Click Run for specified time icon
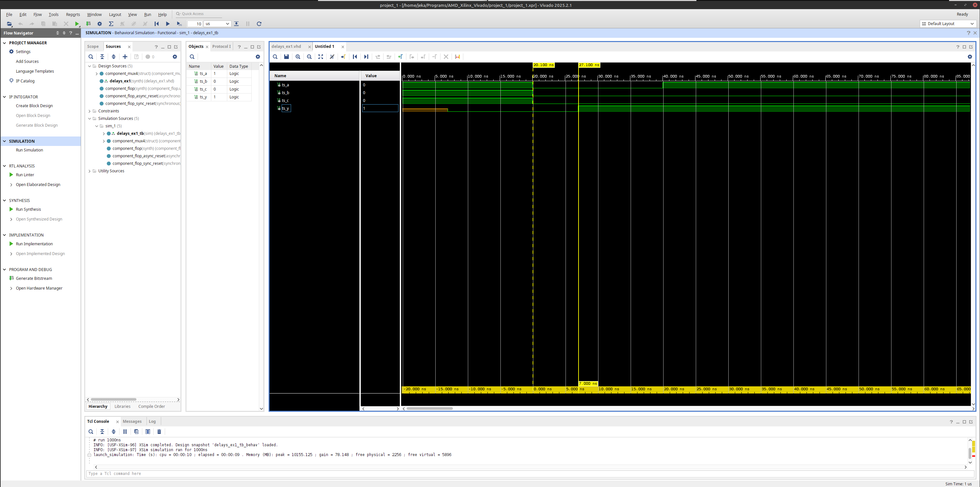 pyautogui.click(x=179, y=24)
